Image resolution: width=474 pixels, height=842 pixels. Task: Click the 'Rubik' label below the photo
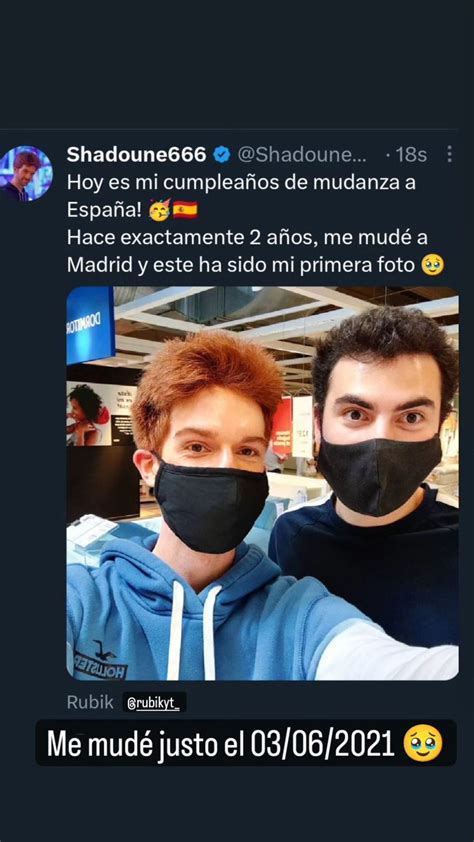pos(90,702)
